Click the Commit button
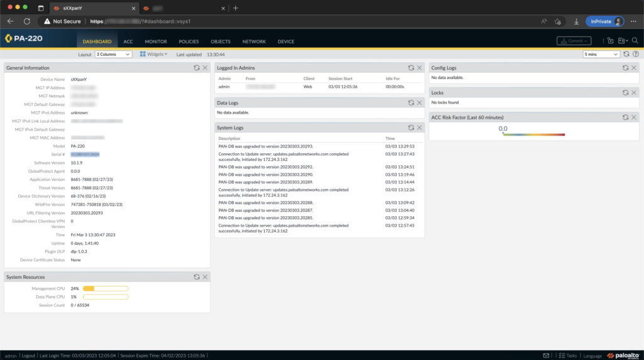The width and height of the screenshot is (644, 360). (x=574, y=41)
